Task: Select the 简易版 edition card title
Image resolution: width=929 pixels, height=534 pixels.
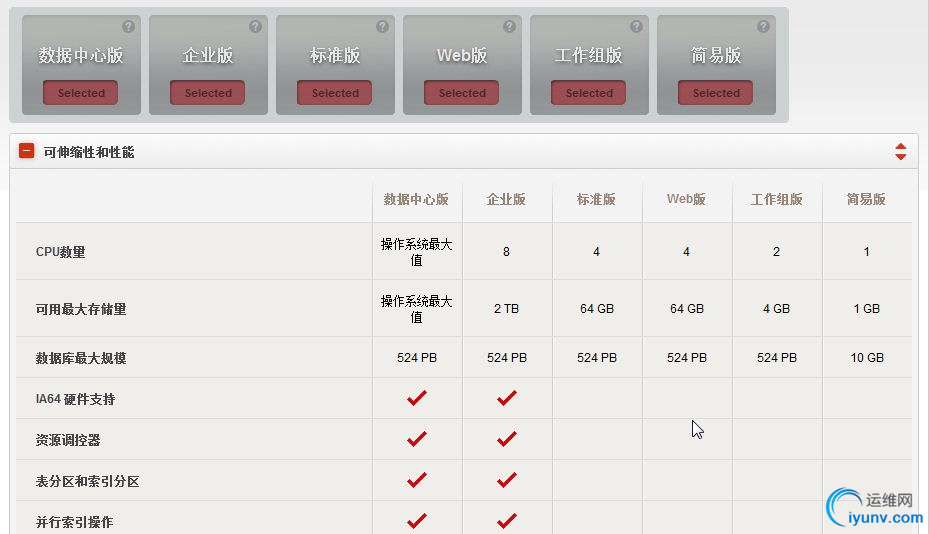Action: [x=716, y=56]
